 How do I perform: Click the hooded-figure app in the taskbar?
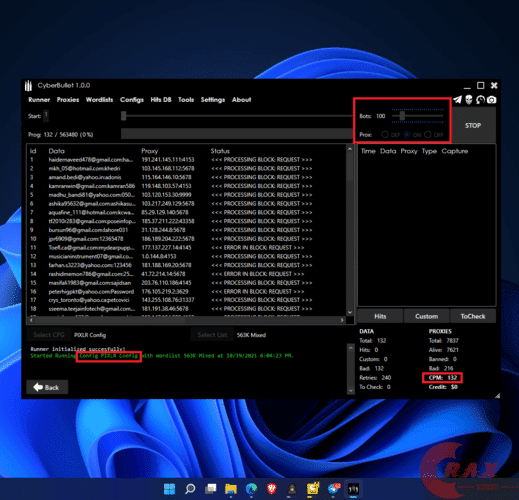tap(292, 489)
